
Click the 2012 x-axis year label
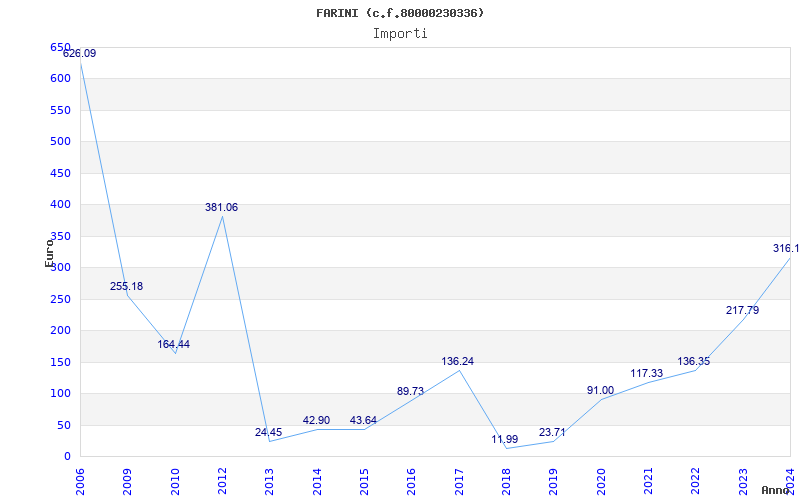click(x=222, y=482)
